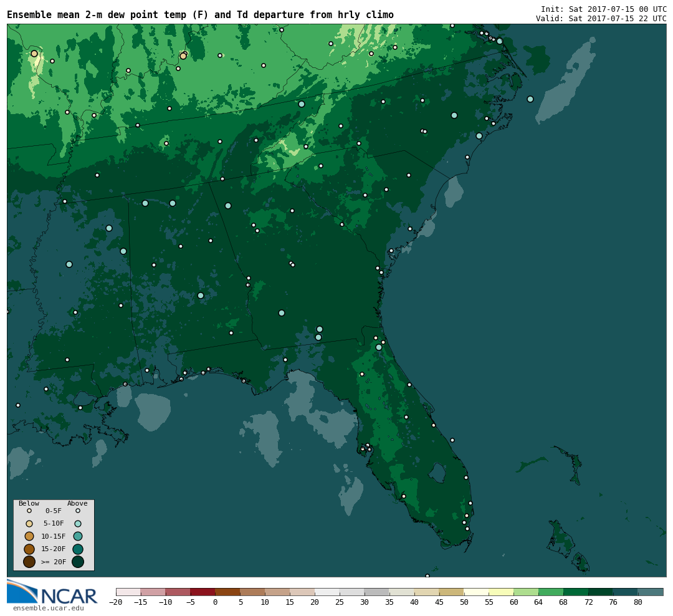The height and width of the screenshot is (616, 673).
Task: Click the "-20" colorbar tick label
Action: 115,602
